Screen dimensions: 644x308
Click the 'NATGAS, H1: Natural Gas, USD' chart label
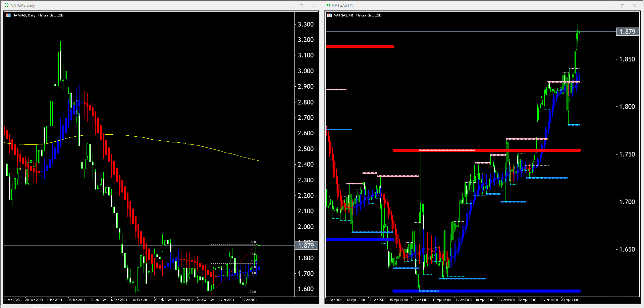click(x=358, y=15)
